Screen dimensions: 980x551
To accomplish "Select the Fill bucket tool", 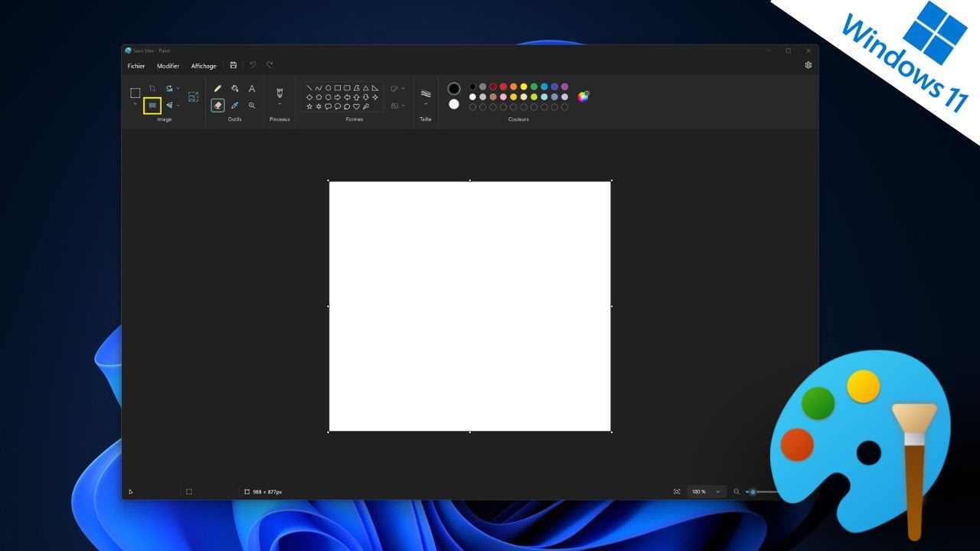I will click(x=235, y=89).
